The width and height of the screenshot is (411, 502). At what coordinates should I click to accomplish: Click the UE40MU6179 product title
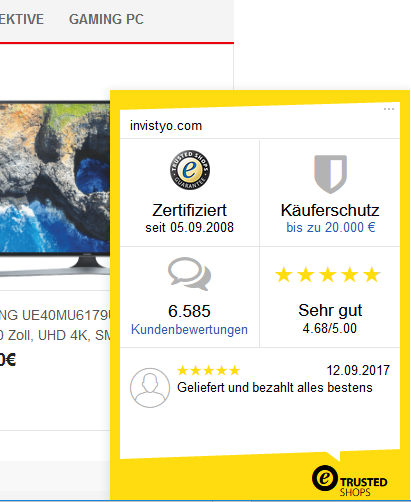click(x=55, y=315)
